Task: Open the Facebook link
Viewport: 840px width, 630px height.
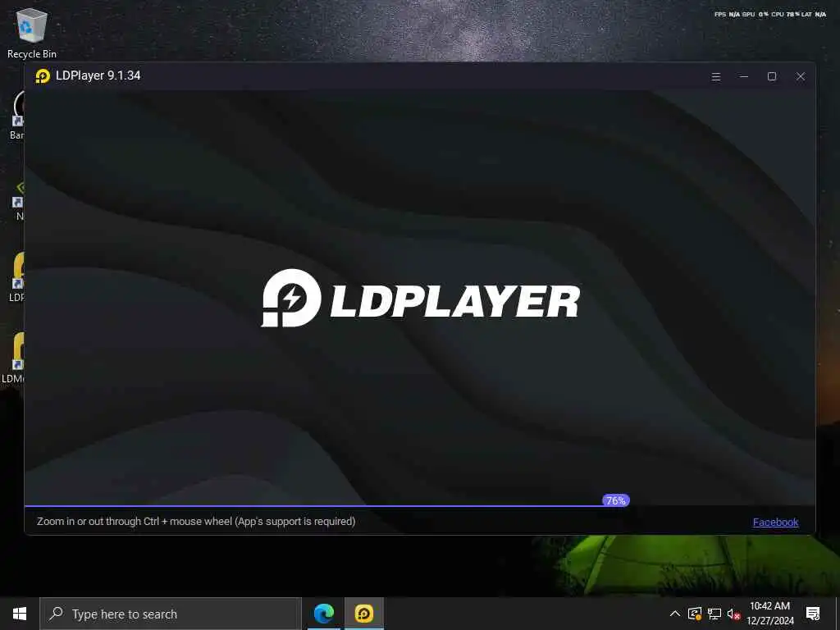Action: point(775,522)
